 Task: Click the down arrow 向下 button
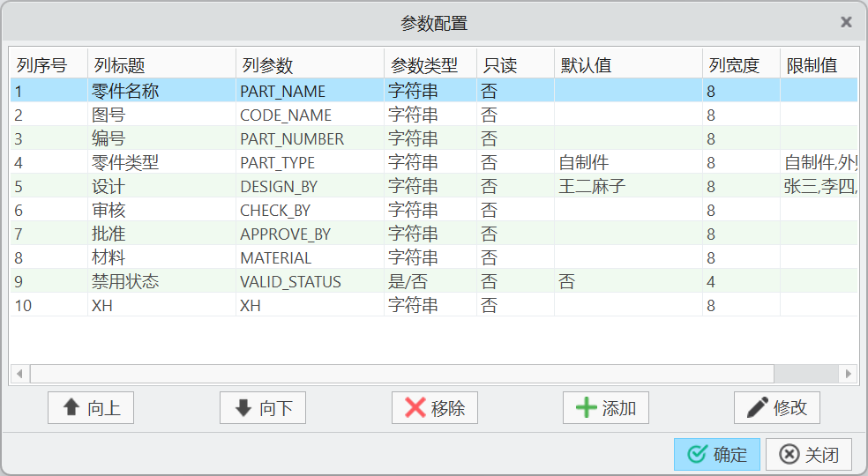point(263,408)
